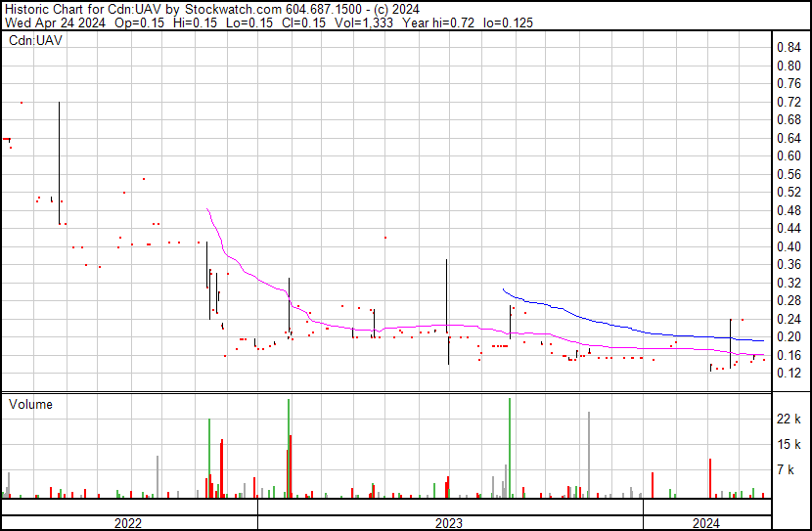Screen dimensions: 812x531
Task: Click the 0.20 price axis label
Action: 789,337
